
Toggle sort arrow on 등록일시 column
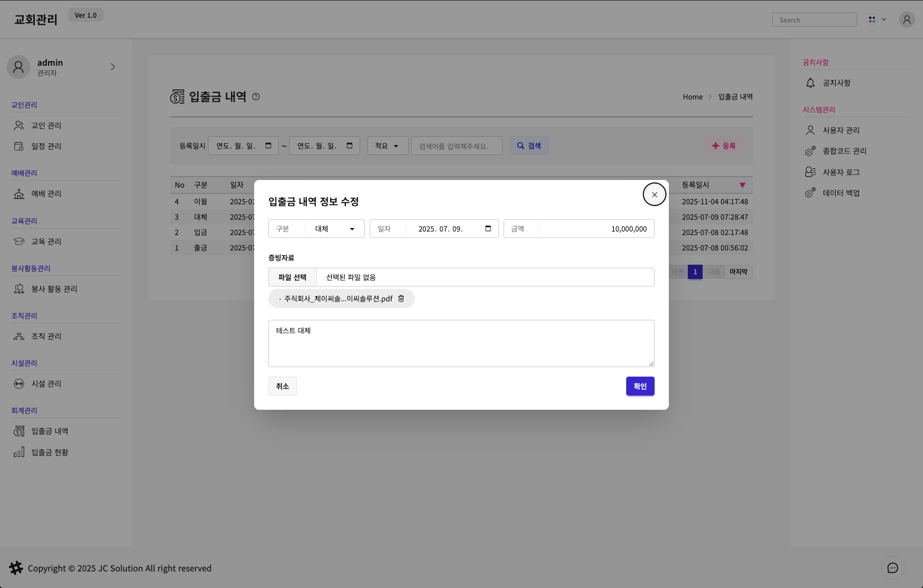point(742,185)
